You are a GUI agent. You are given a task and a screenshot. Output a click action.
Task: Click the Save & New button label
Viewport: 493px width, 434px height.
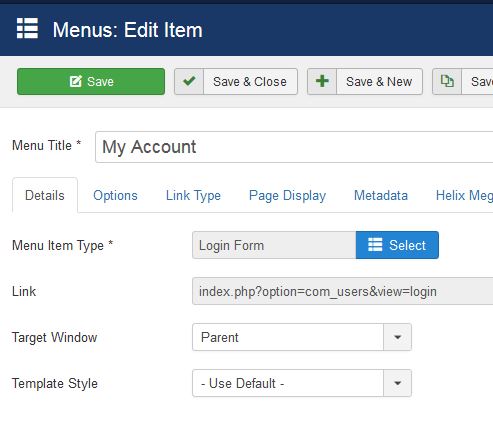click(379, 82)
